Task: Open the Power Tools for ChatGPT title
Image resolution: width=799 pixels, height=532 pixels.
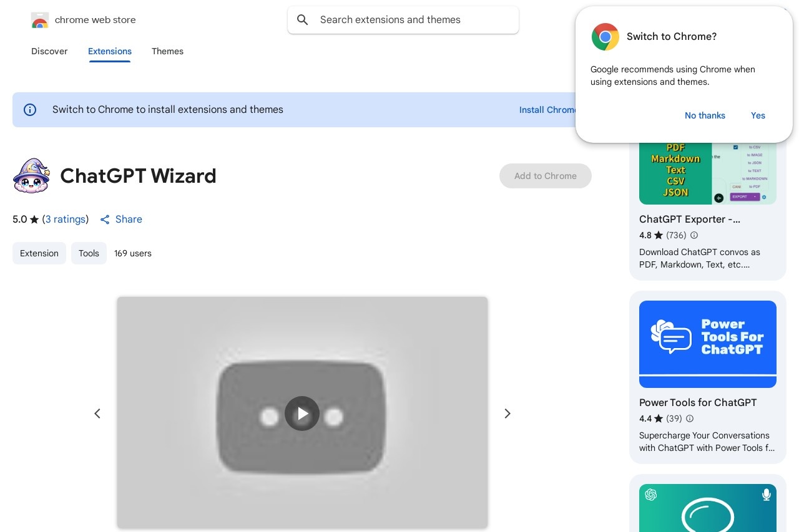Action: [698, 403]
